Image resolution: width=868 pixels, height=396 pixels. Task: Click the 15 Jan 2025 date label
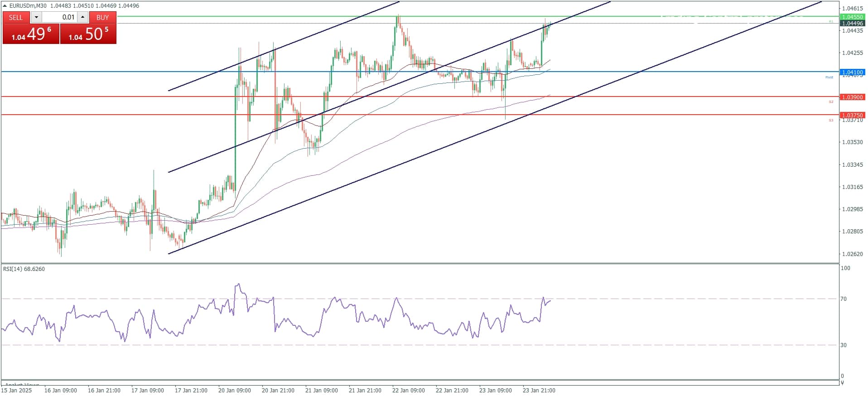[x=17, y=391]
